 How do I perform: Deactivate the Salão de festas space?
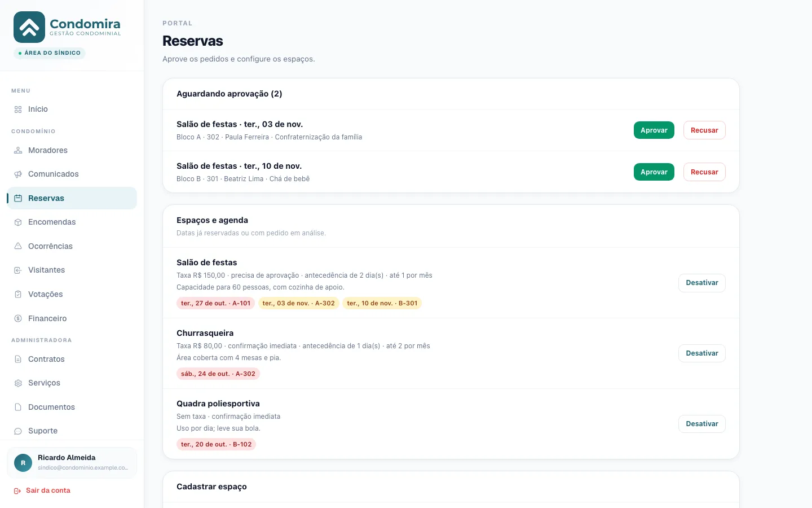coord(702,283)
